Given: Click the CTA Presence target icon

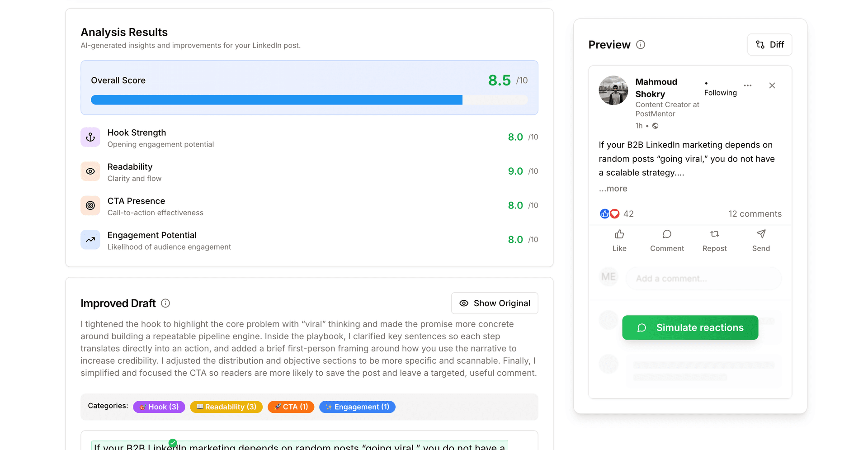Looking at the screenshot, I should (x=90, y=206).
